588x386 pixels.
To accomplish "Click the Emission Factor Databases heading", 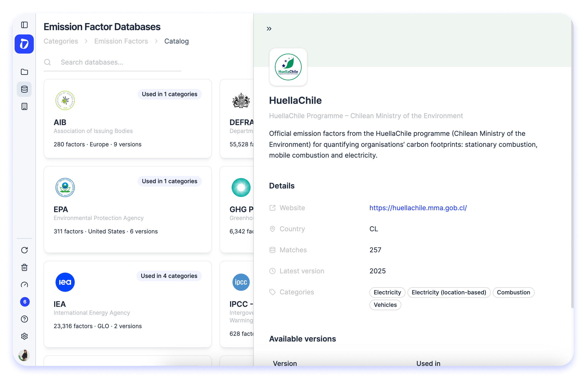I will pyautogui.click(x=102, y=27).
